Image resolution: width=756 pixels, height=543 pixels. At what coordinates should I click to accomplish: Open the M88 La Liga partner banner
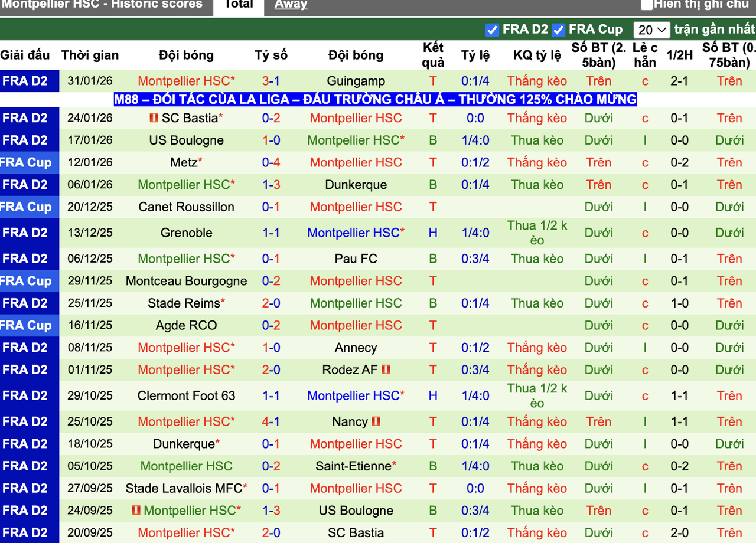click(x=375, y=99)
